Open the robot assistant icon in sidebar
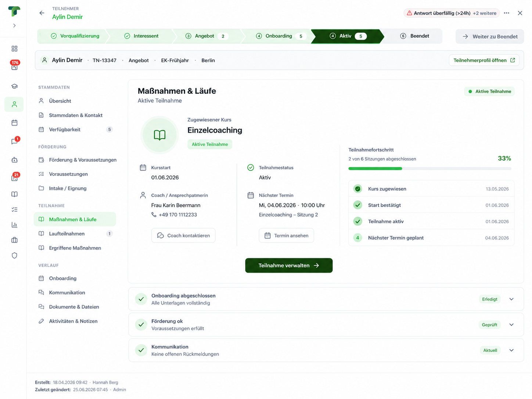 coord(14,160)
